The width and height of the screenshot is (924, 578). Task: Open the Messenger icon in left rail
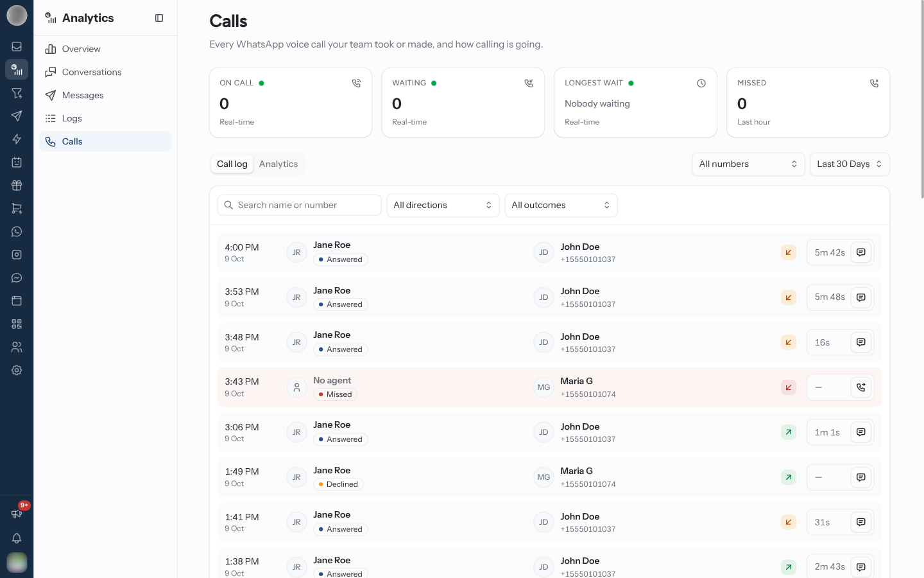coord(17,277)
